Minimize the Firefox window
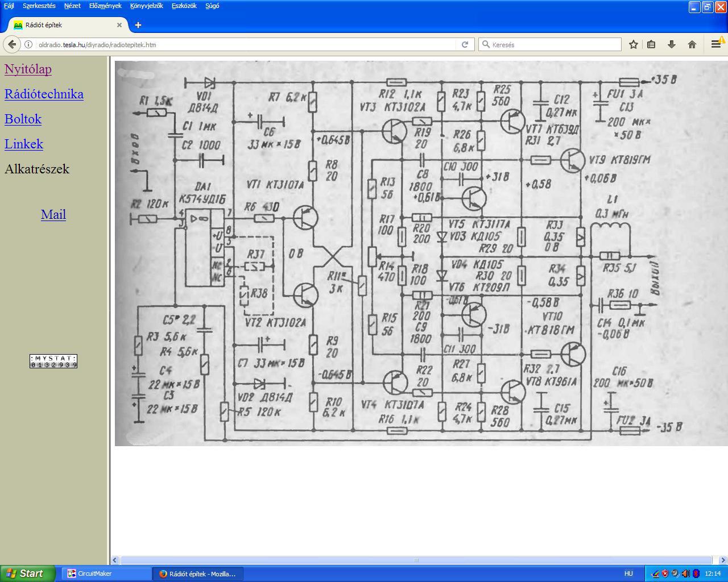The image size is (728, 582). click(x=694, y=7)
